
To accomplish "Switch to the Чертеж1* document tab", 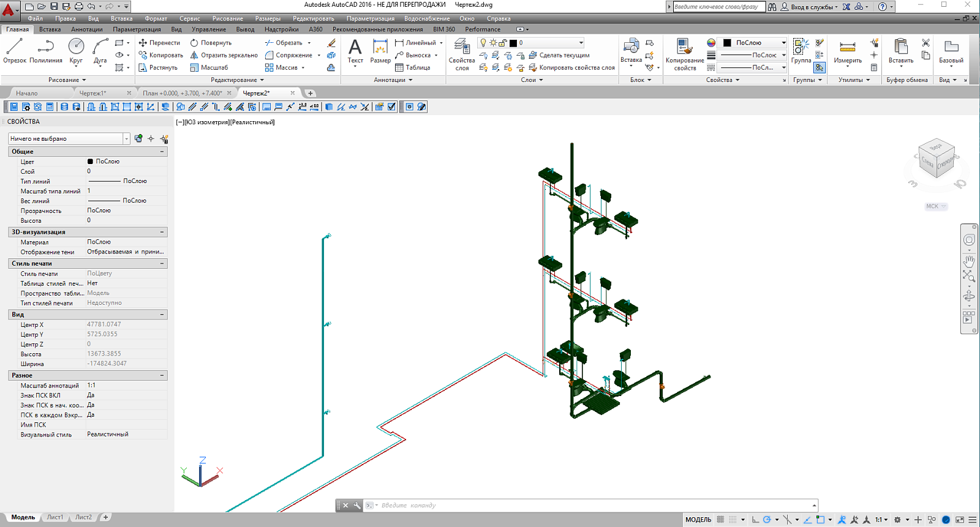I will (93, 93).
